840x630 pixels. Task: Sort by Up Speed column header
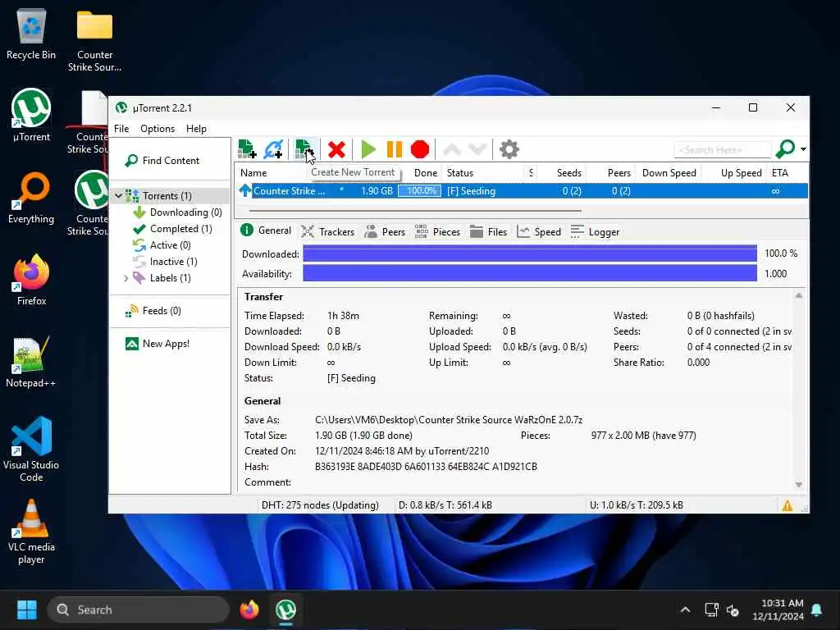(x=741, y=173)
